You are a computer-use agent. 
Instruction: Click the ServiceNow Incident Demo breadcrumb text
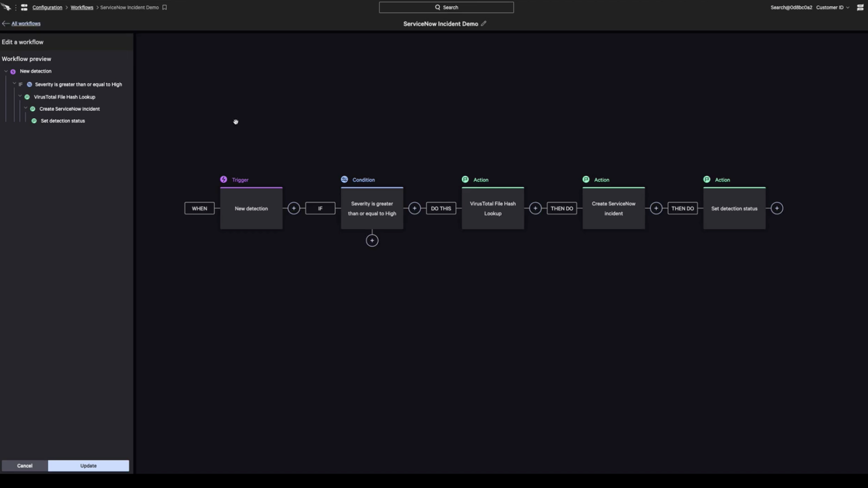(x=129, y=8)
